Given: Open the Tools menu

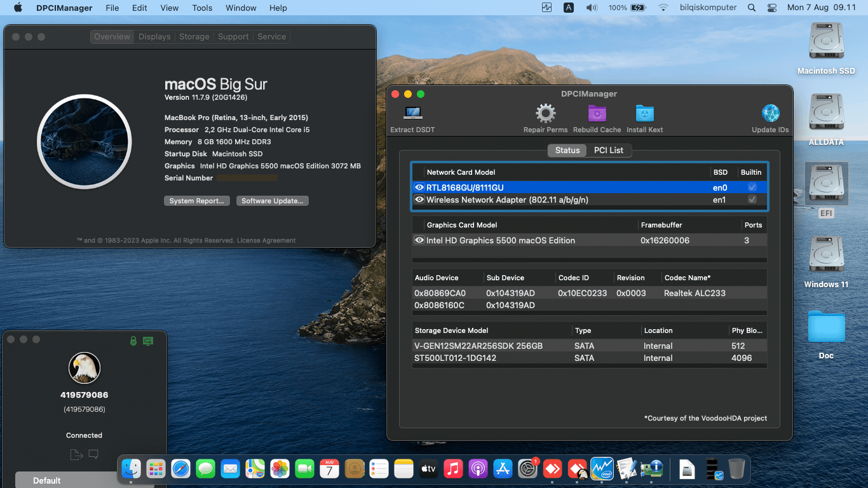Looking at the screenshot, I should click(202, 8).
